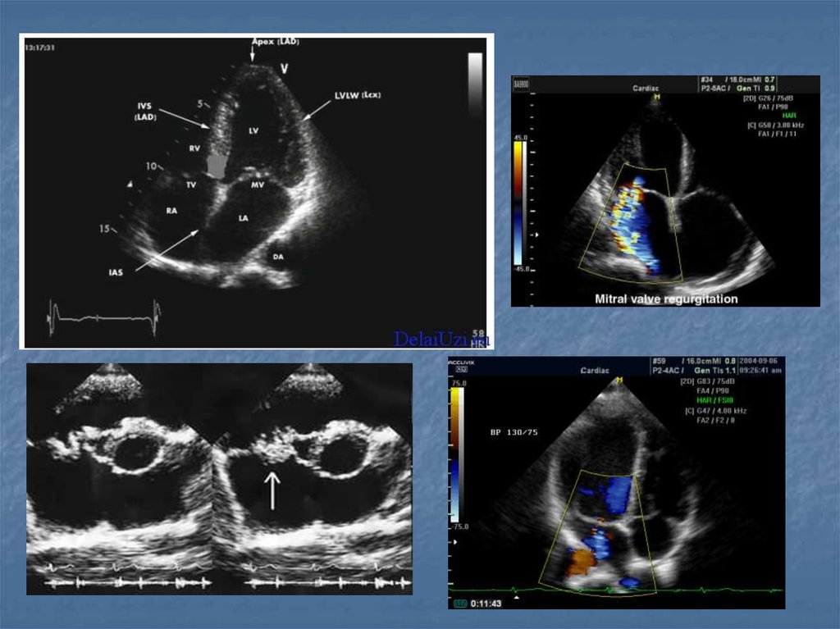Click the "#34" frame number
This screenshot has height=629, width=840.
(708, 80)
